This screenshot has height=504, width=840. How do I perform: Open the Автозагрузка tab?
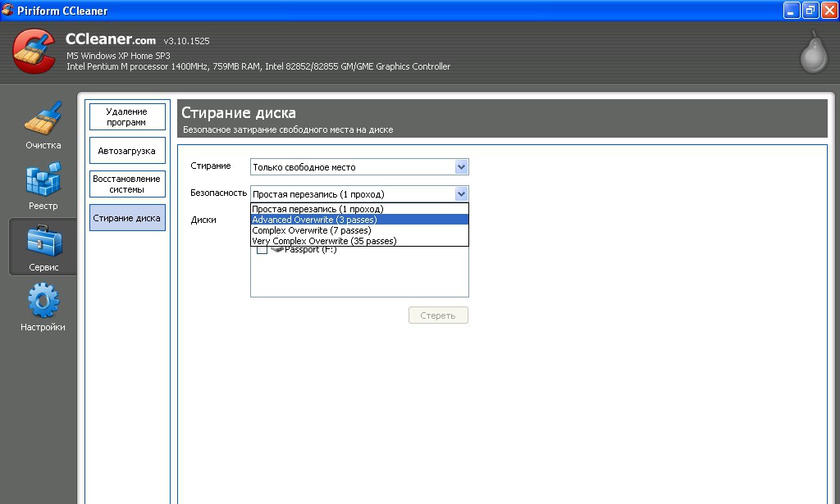127,150
